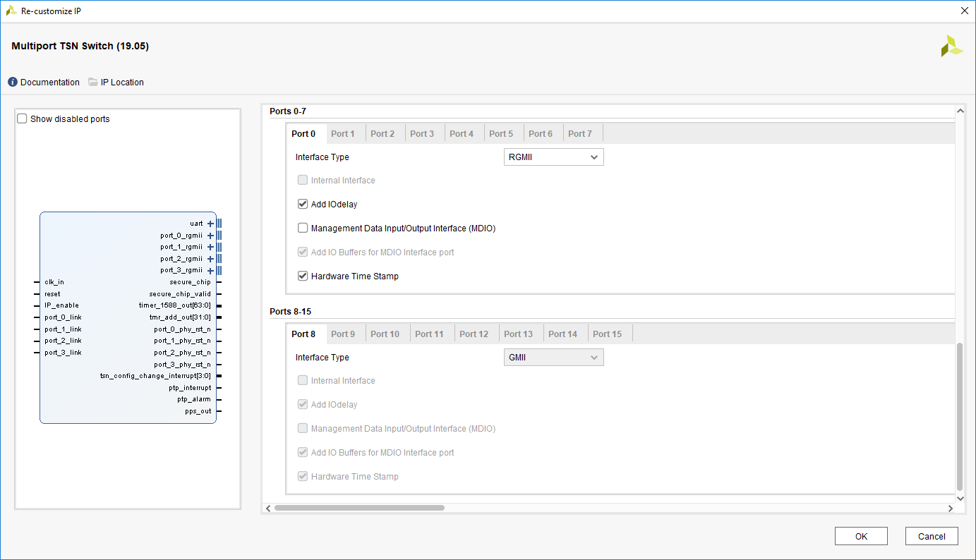
Task: Click the scroll down arrow
Action: [x=960, y=498]
